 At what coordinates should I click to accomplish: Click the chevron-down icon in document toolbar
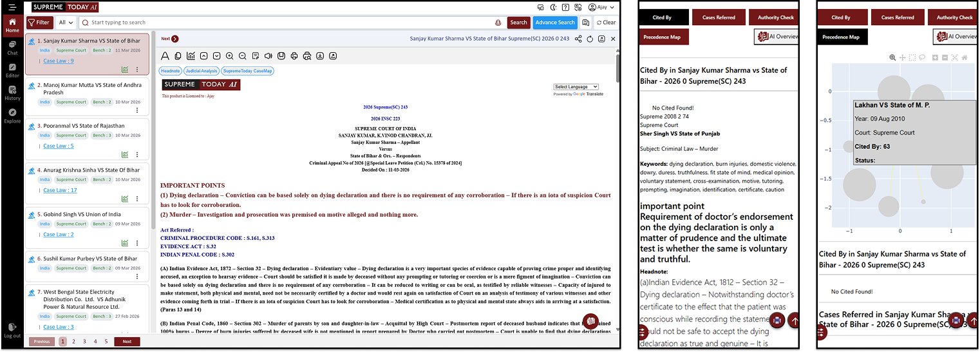click(x=217, y=56)
